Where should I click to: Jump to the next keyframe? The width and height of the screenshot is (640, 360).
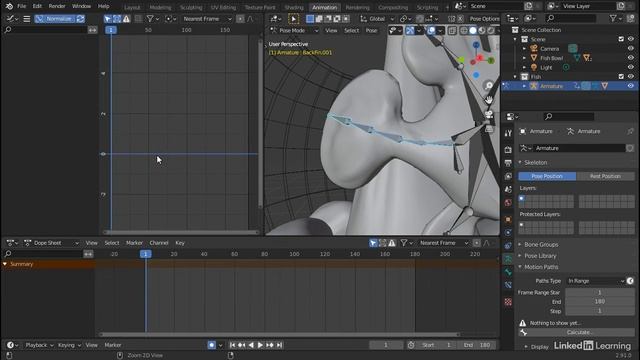click(x=270, y=345)
